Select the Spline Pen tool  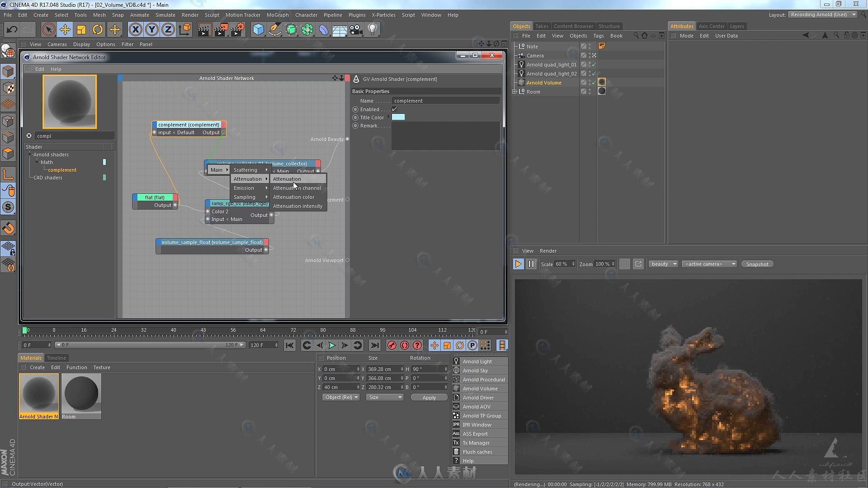coord(274,30)
